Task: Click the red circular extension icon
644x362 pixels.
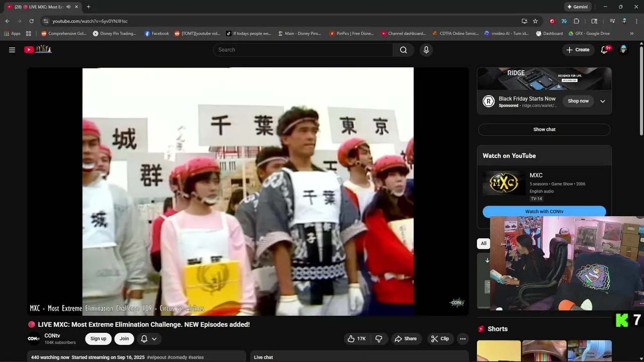Action: pyautogui.click(x=552, y=21)
